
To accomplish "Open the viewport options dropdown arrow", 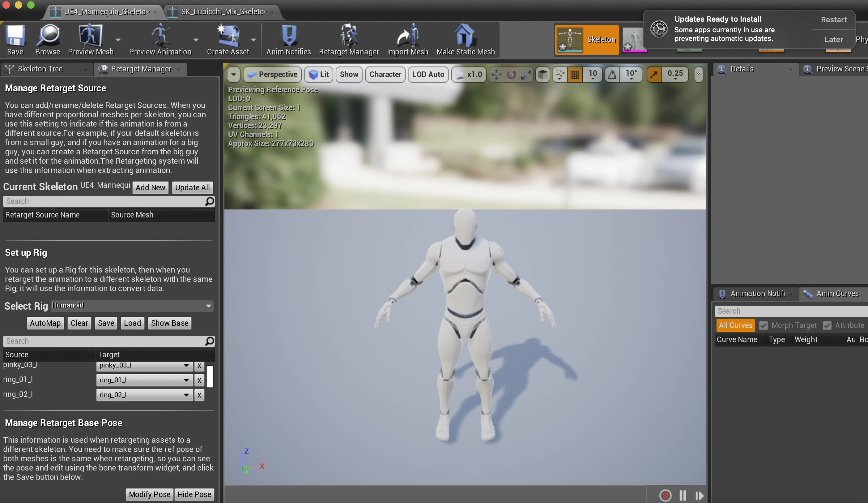I will tap(233, 75).
